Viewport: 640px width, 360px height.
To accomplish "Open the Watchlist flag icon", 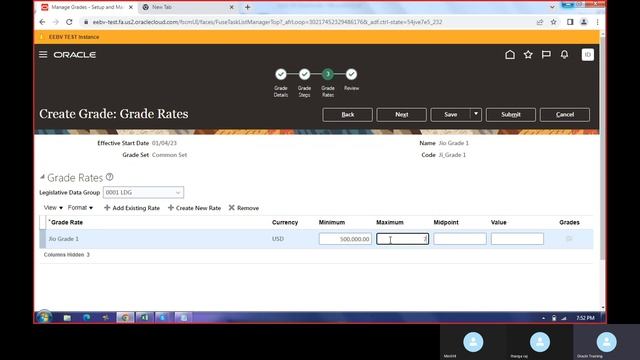I will click(546, 55).
